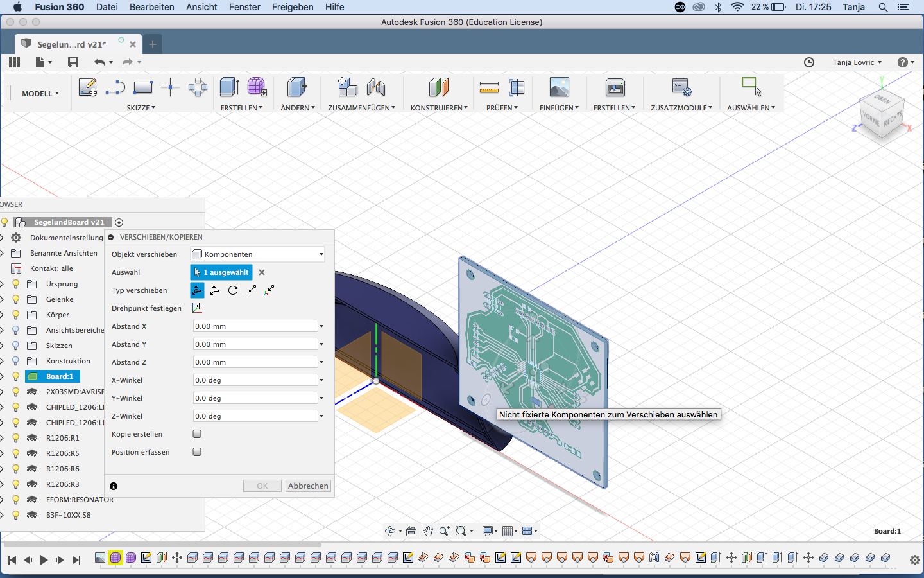Open the Fenster menu

point(244,7)
